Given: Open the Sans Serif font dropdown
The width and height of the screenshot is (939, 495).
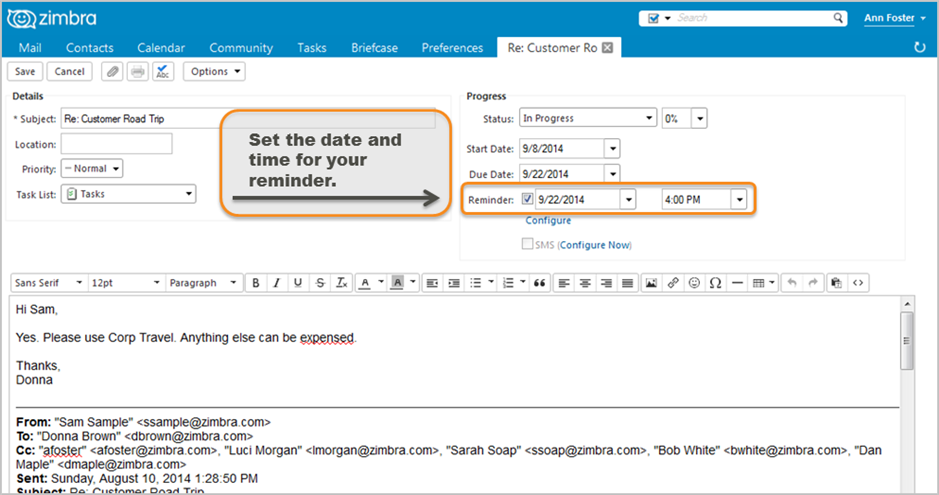Looking at the screenshot, I should (49, 283).
